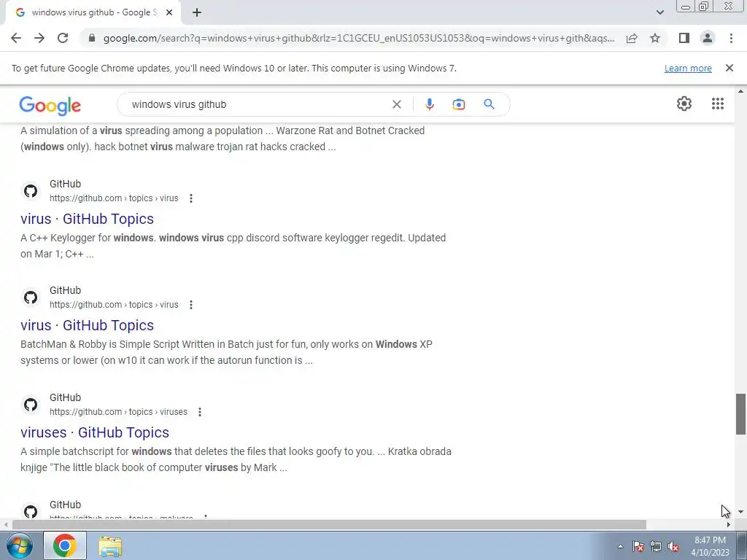Bookmark this tab with the star icon
Screen dimensions: 747x560
pos(655,38)
